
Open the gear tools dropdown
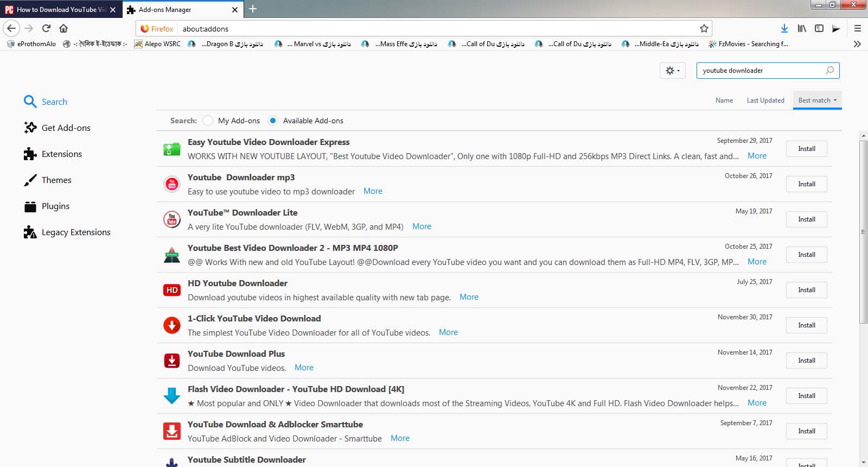[672, 71]
